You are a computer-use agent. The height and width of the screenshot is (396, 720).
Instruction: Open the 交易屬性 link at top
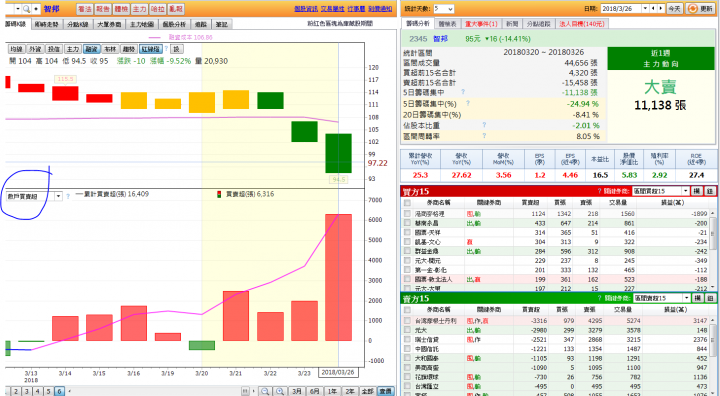coord(332,9)
